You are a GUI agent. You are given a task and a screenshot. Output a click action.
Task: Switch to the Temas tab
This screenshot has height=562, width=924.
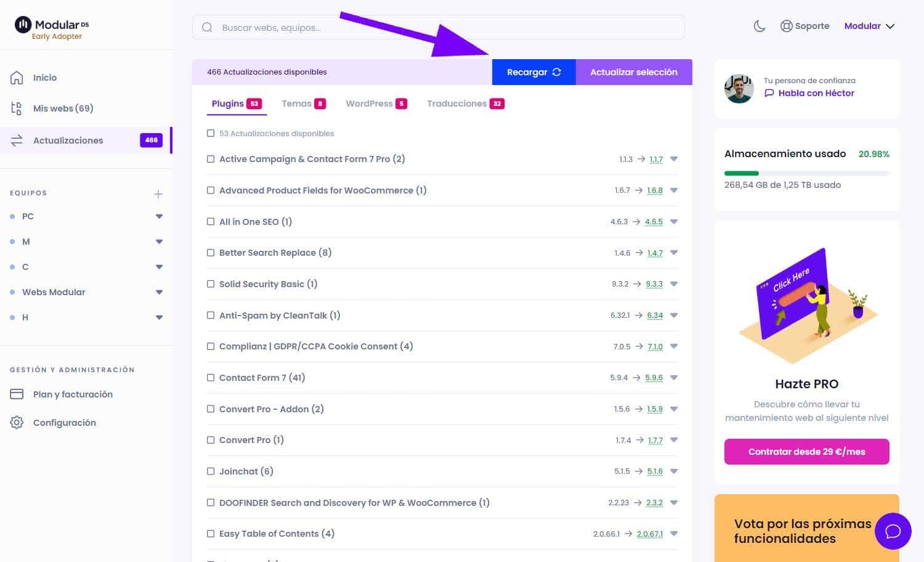pyautogui.click(x=304, y=104)
